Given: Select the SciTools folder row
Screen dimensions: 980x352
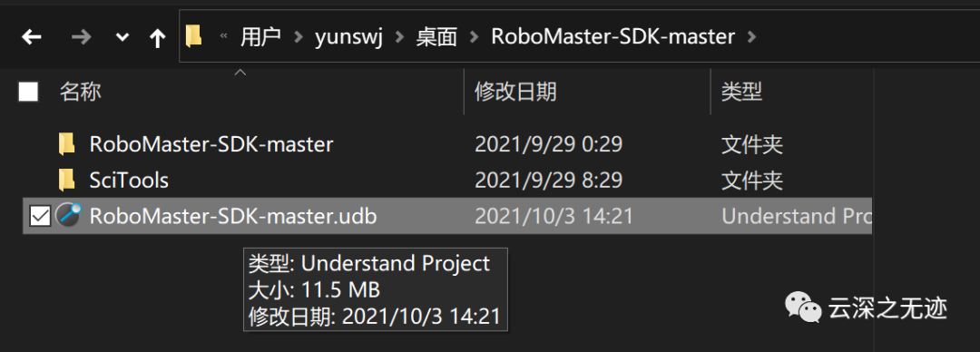Looking at the screenshot, I should click(446, 180).
